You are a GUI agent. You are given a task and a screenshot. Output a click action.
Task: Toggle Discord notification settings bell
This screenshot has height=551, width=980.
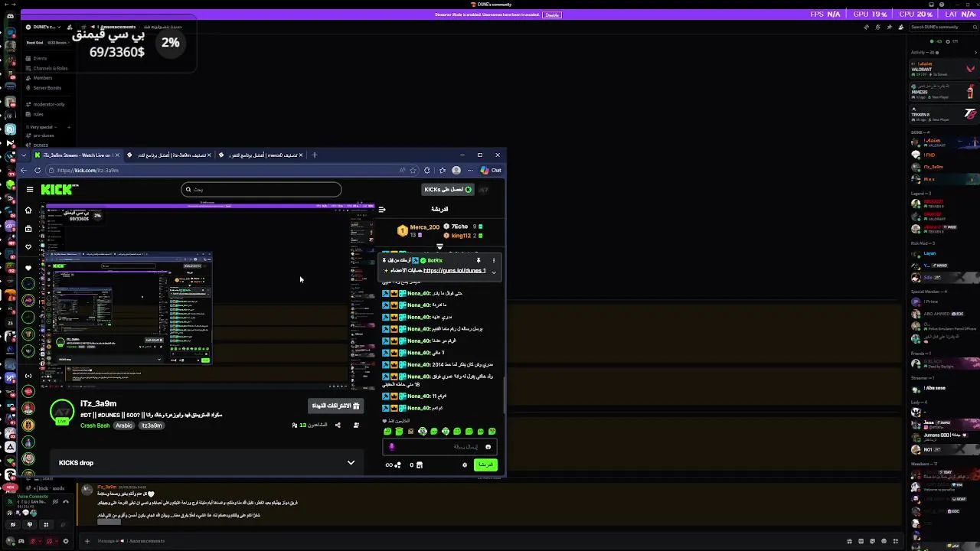click(877, 27)
